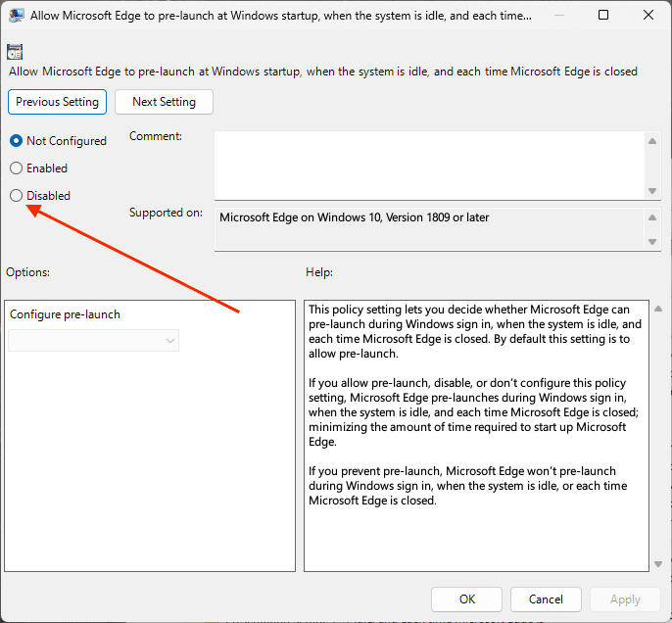Click the Comment box scroll-up arrow

(x=652, y=141)
